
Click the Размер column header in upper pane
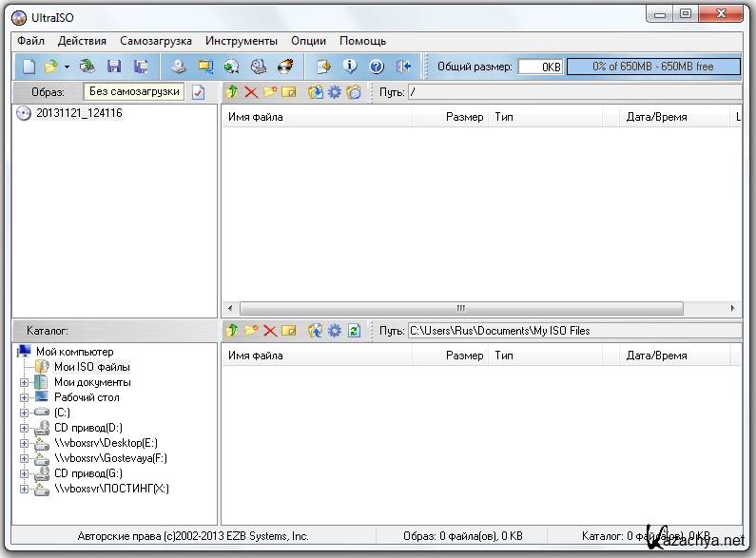pos(464,117)
